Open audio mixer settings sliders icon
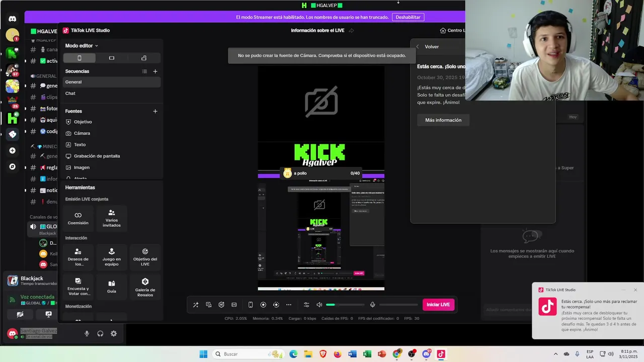The image size is (644, 362). coord(306,305)
